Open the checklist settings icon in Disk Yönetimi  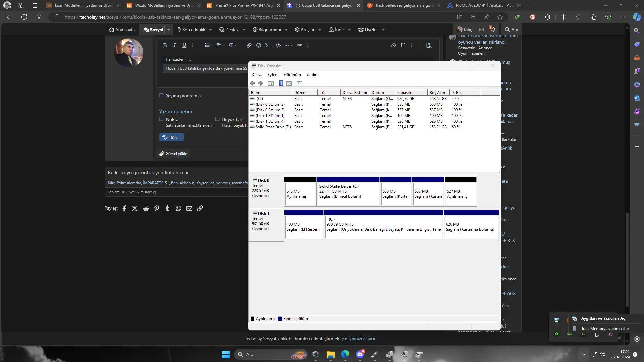pyautogui.click(x=299, y=83)
